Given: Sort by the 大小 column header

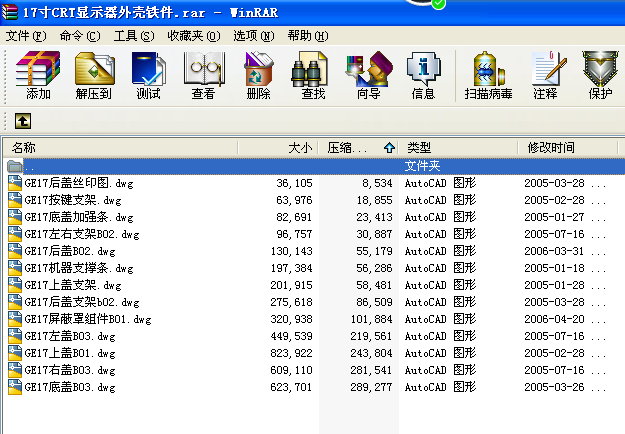Looking at the screenshot, I should (278, 148).
